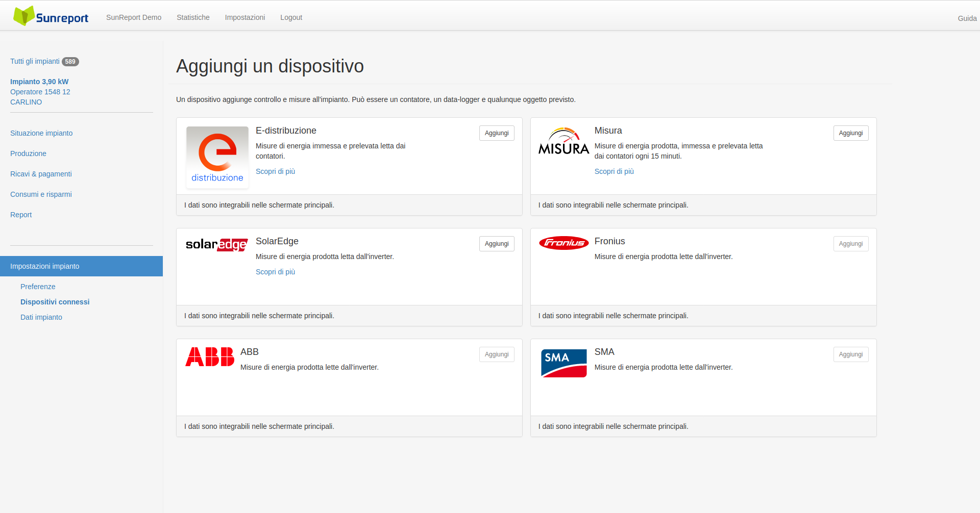Open the Guida help link
The height and width of the screenshot is (513, 980).
pos(967,18)
